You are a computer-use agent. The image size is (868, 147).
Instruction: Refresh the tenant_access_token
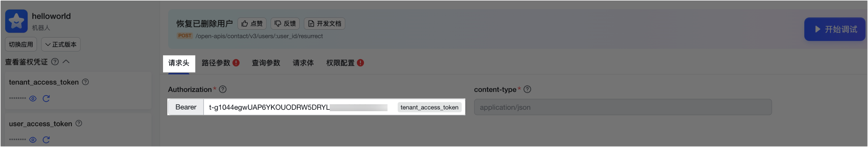pyautogui.click(x=46, y=99)
